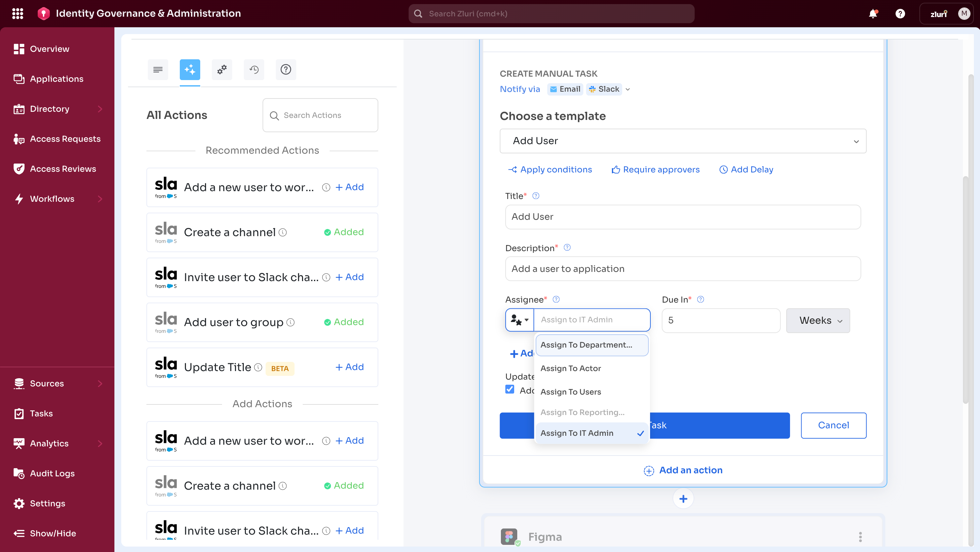The width and height of the screenshot is (980, 552).
Task: Select the recommended actions sparkle tab icon
Action: tap(189, 69)
